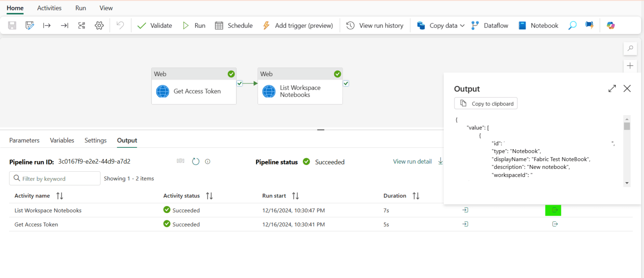This screenshot has width=644, height=278.
Task: Open the View ribbon tab
Action: (106, 8)
